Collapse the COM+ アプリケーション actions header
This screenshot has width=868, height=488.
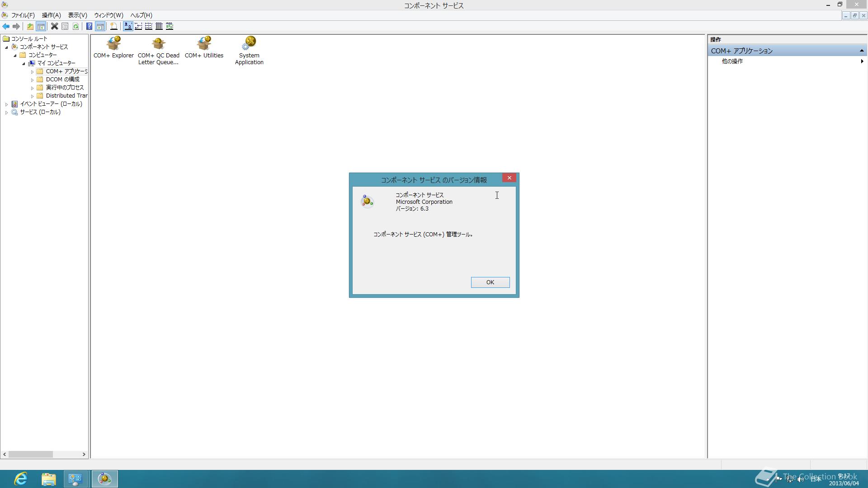(862, 51)
